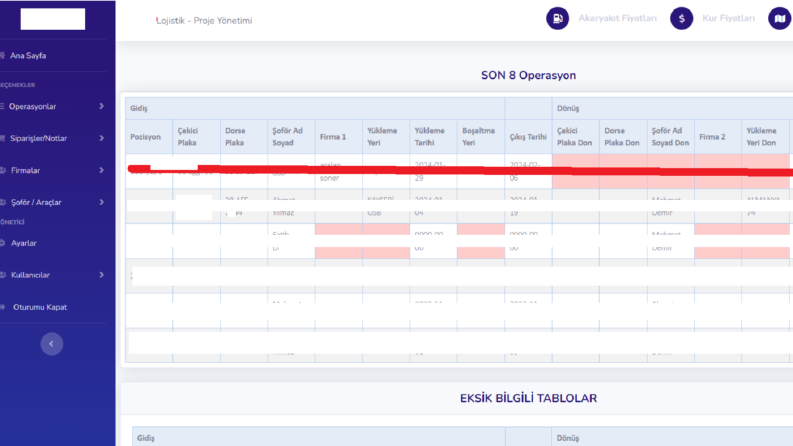Image resolution: width=793 pixels, height=446 pixels.
Task: Open Ayarlar menu item
Action: click(23, 243)
